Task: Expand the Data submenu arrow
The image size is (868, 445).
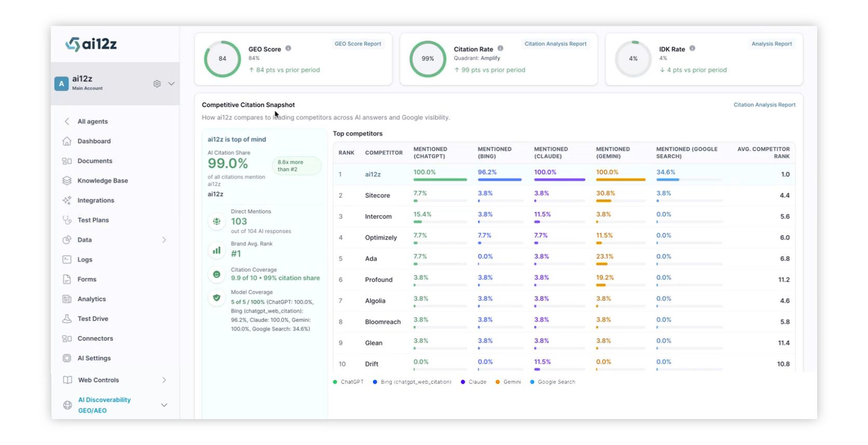Action: 164,240
